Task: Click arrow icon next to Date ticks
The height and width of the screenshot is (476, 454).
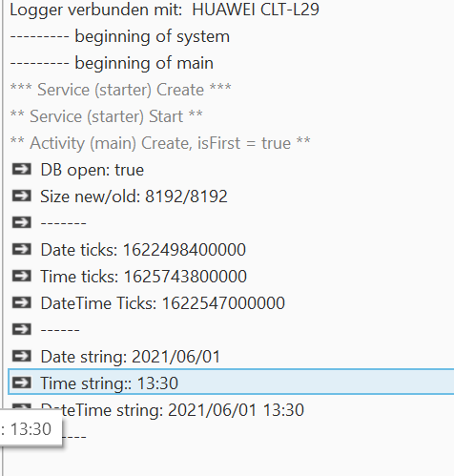Action: pyautogui.click(x=22, y=249)
